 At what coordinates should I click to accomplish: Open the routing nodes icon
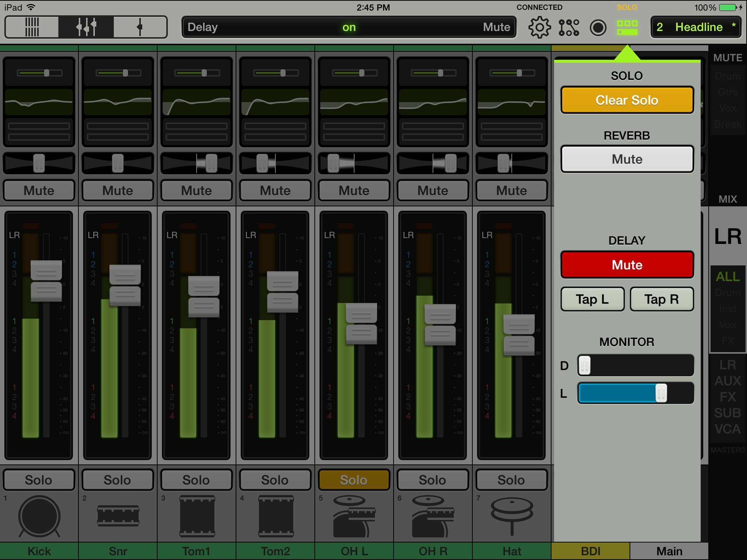point(569,27)
